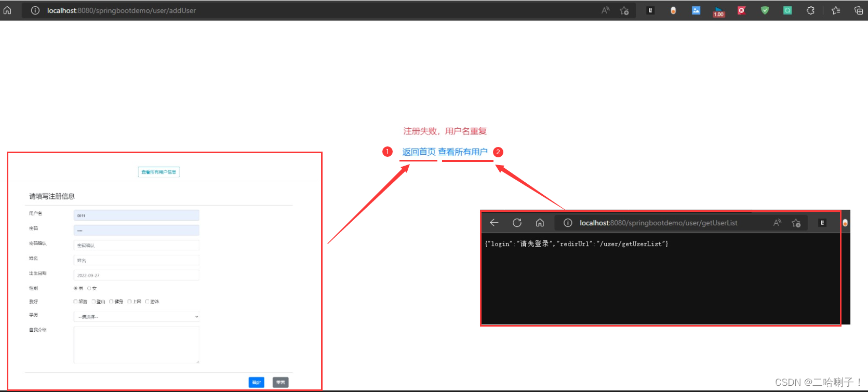
Task: Click the 用户名 field containing 0011
Action: coord(137,215)
